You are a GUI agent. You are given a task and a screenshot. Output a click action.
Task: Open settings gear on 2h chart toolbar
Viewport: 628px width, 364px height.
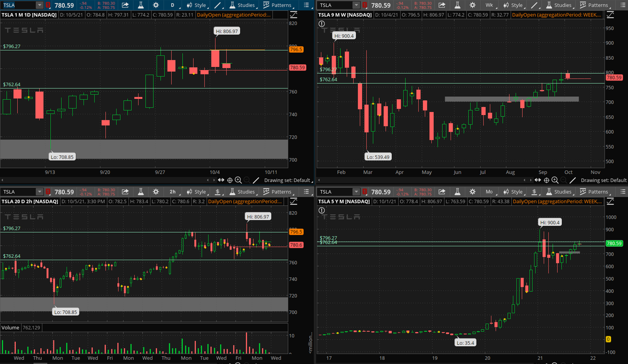click(x=156, y=192)
